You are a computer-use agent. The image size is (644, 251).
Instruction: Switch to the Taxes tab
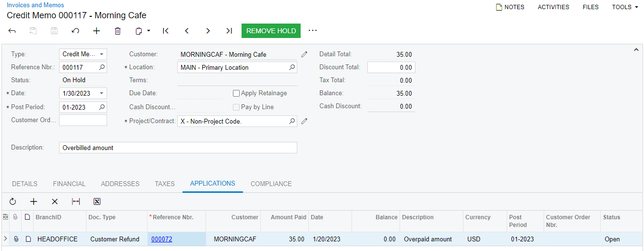click(x=165, y=184)
